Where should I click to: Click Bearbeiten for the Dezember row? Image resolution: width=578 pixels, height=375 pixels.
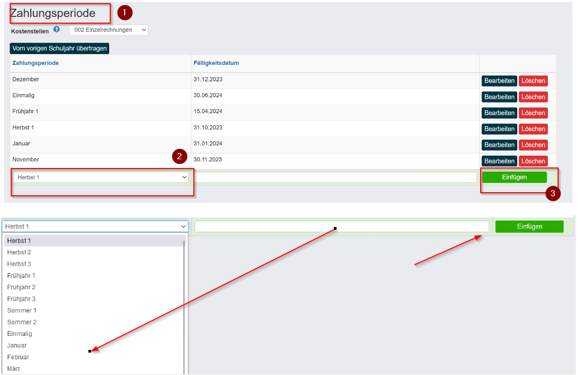[x=499, y=81]
